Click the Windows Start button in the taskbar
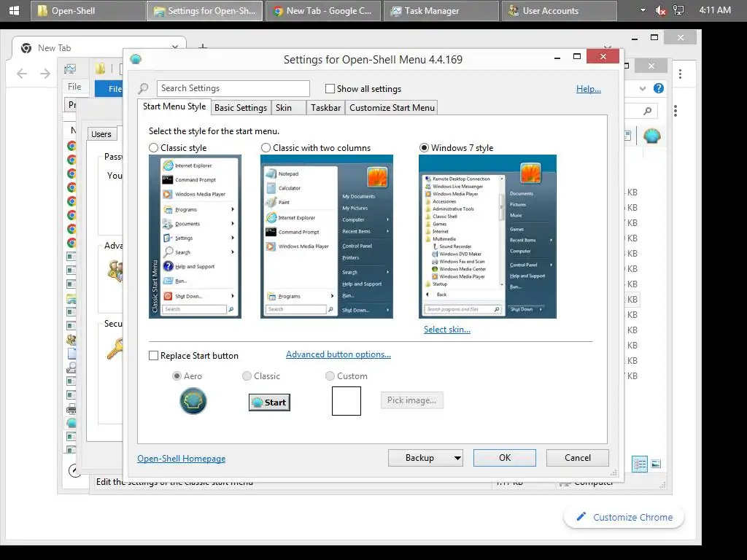Image resolution: width=747 pixels, height=560 pixels. point(14,10)
